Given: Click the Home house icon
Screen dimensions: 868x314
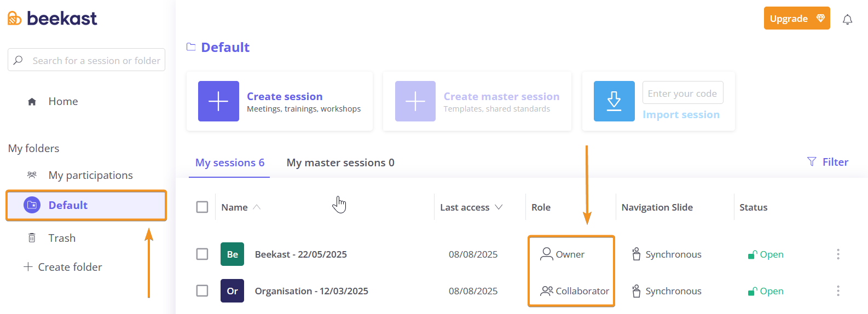Looking at the screenshot, I should point(32,102).
